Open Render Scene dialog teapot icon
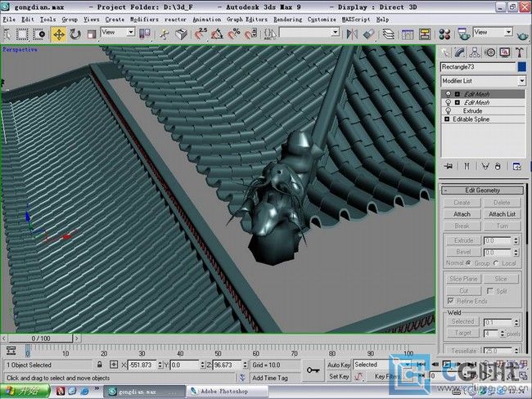 (463, 34)
